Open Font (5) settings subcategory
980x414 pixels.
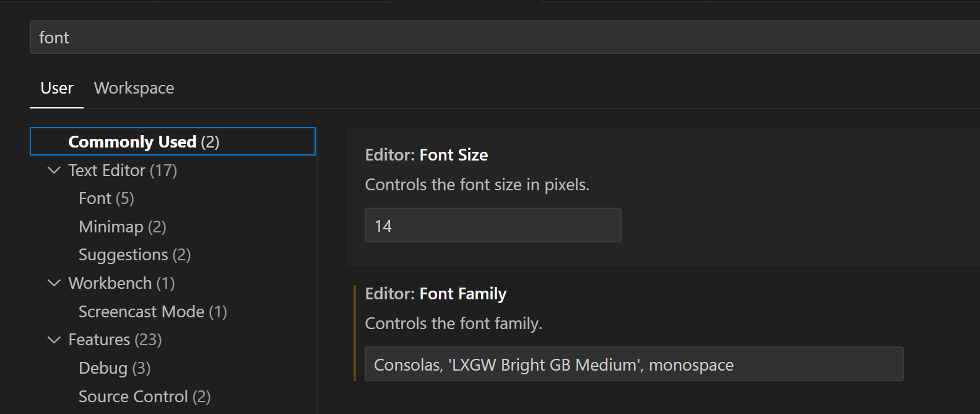pos(106,198)
